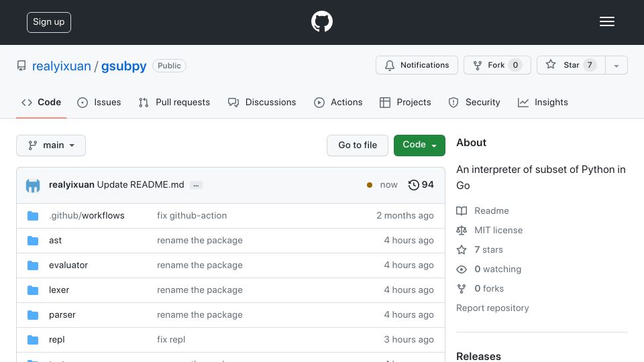Screen dimensions: 644x362
Task: Click the star icon beside 7 stars
Action: [x=462, y=249]
